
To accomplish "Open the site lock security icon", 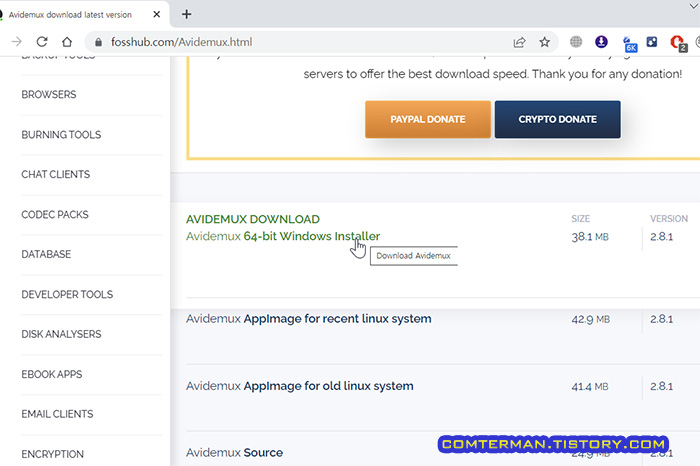I will 99,42.
